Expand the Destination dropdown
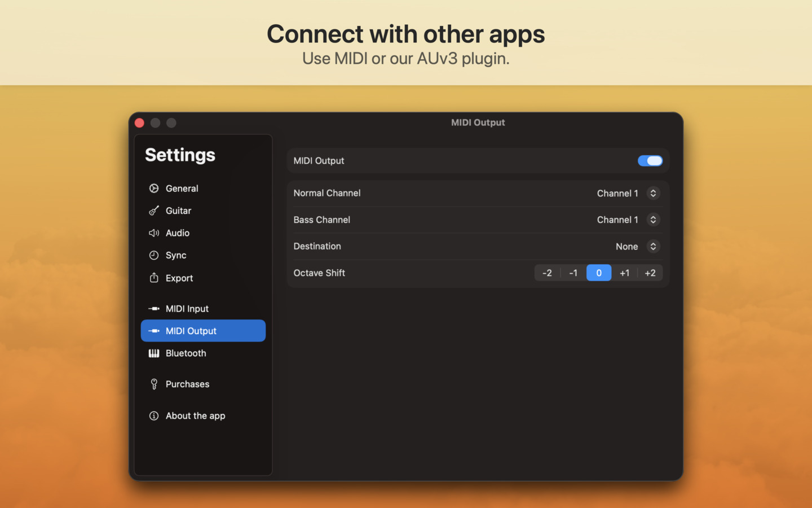Viewport: 812px width, 508px height. [x=652, y=247]
